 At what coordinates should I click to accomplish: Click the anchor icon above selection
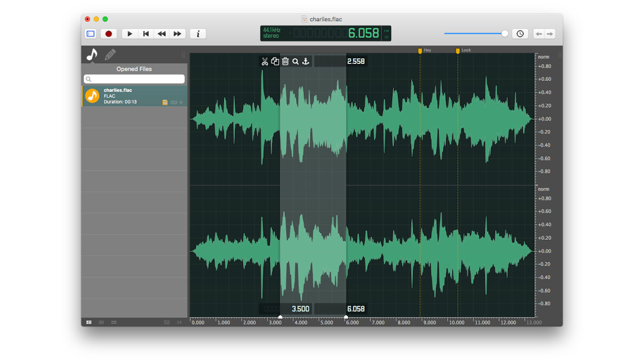point(306,61)
